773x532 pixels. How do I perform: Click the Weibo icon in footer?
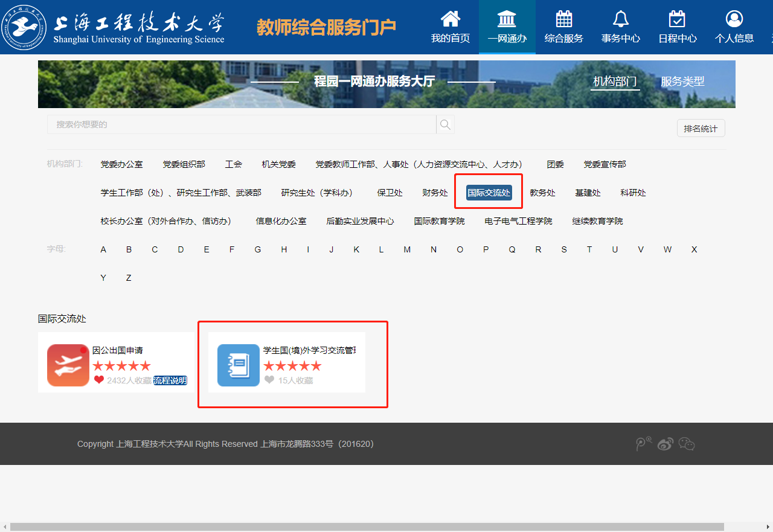665,444
